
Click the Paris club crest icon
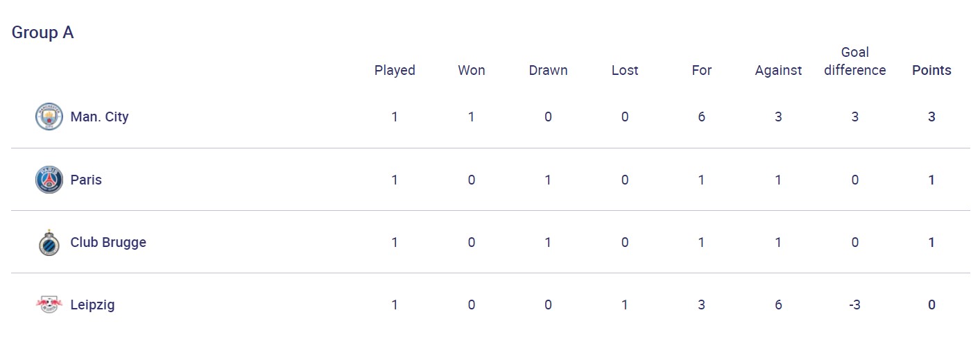(x=49, y=180)
